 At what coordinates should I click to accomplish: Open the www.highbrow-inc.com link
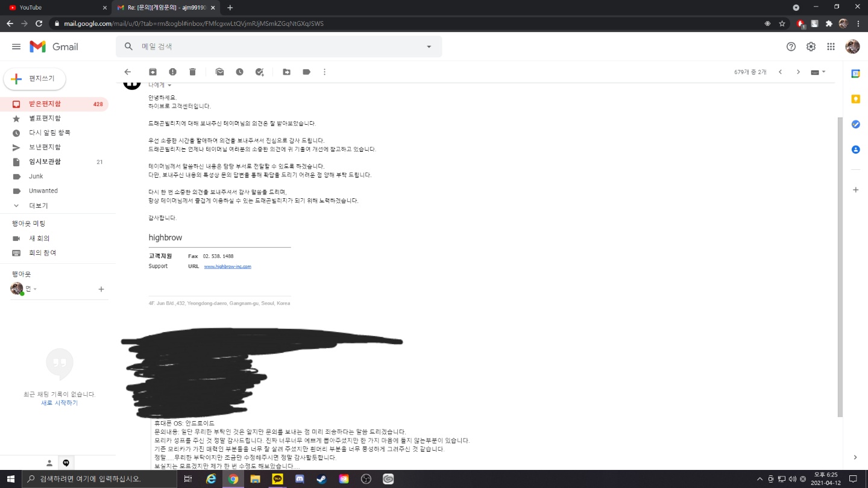227,266
